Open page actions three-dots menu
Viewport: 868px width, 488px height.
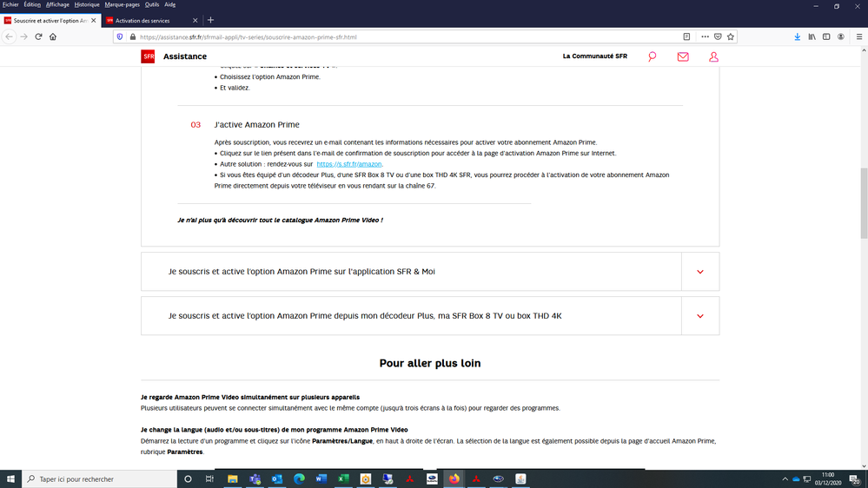coord(705,37)
